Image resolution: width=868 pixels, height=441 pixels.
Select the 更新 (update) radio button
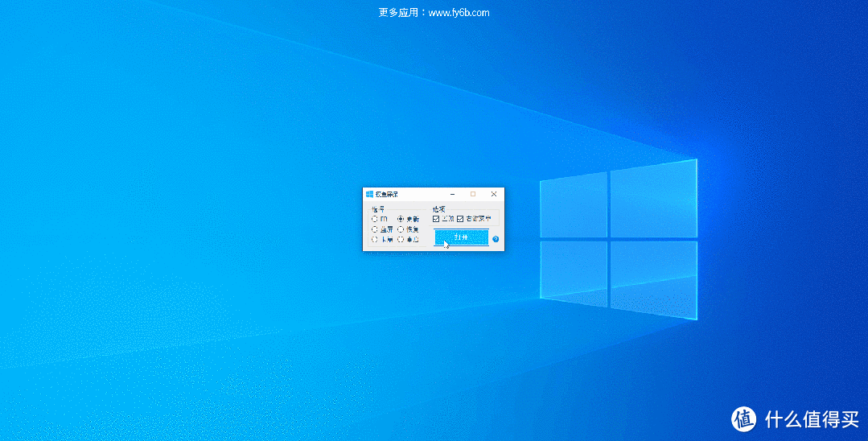click(401, 219)
